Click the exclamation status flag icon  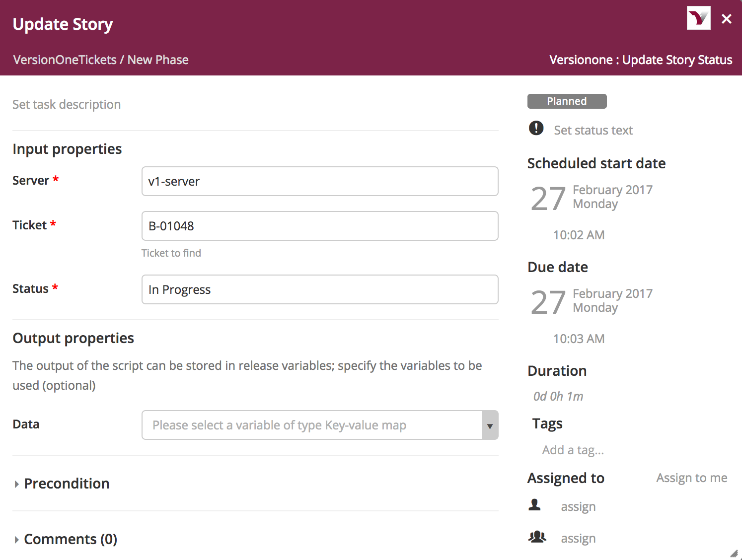click(536, 128)
